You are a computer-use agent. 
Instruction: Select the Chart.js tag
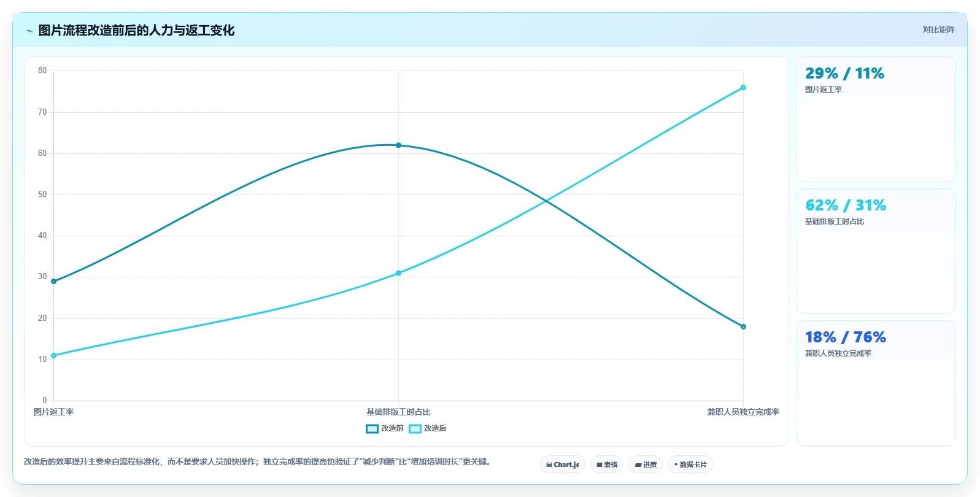coord(563,464)
